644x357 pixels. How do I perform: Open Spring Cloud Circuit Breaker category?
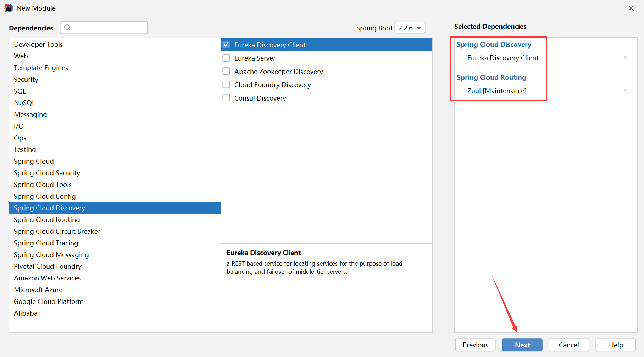pos(115,231)
